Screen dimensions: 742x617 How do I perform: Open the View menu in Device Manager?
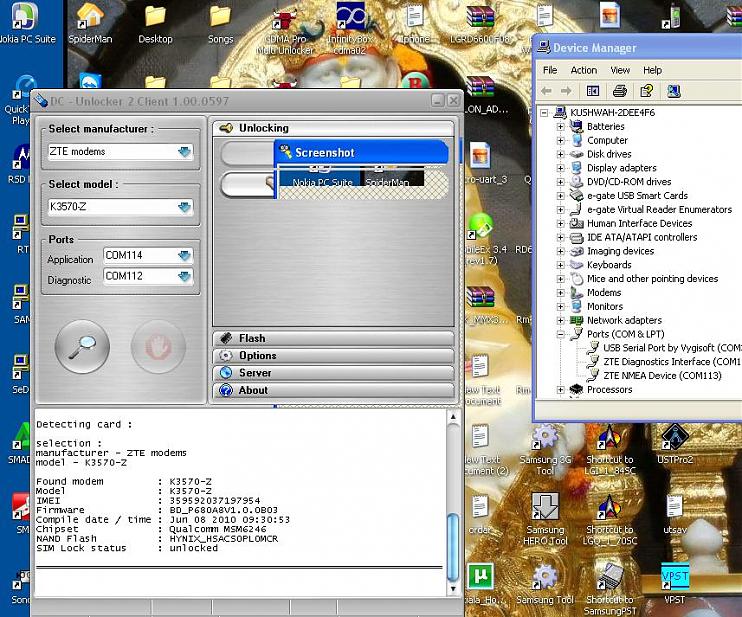pyautogui.click(x=620, y=70)
